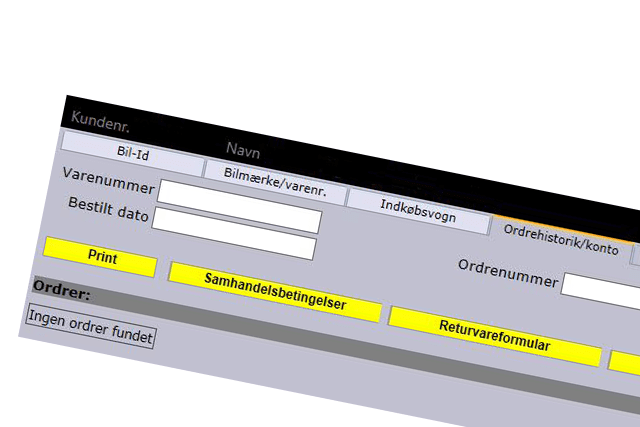Focus the Varenummer input field

(x=242, y=200)
